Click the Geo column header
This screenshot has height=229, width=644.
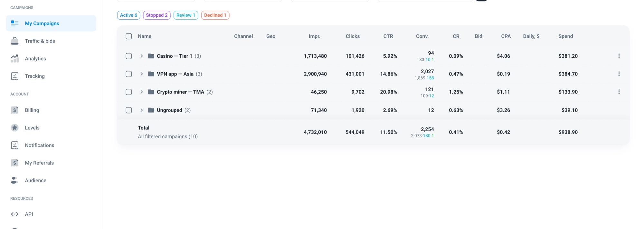[x=271, y=36]
